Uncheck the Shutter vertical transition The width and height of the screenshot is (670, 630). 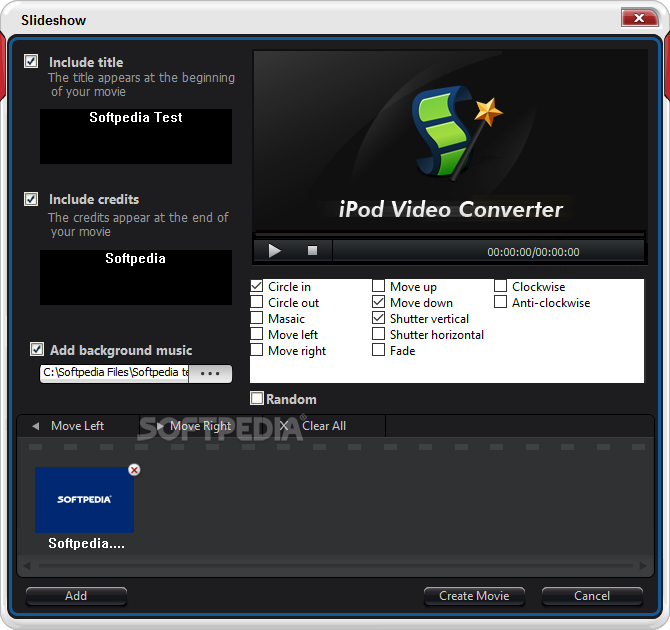(x=379, y=318)
